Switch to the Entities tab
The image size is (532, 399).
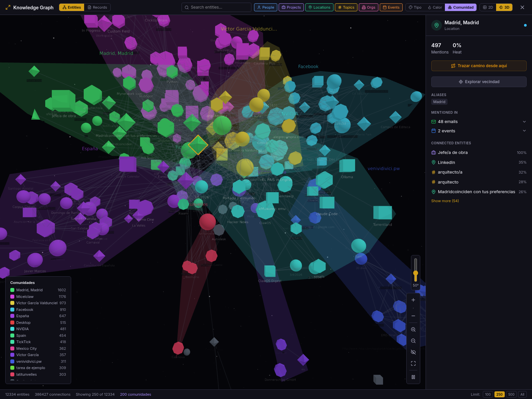tap(72, 7)
